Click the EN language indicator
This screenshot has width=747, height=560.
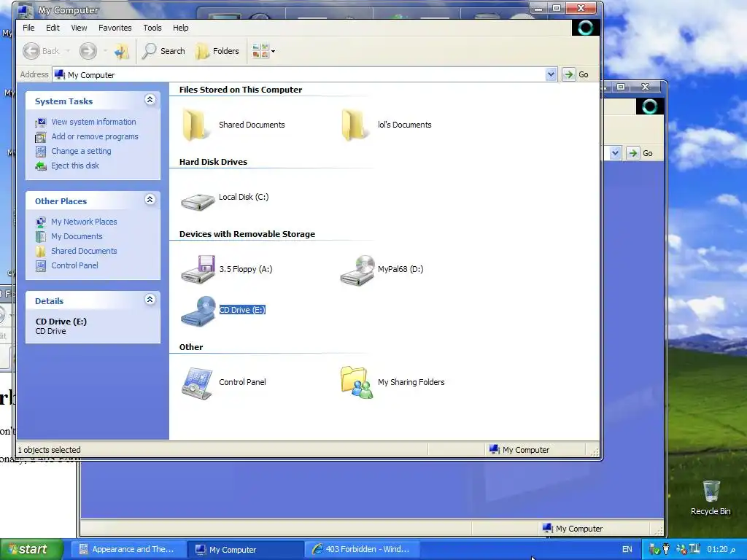click(627, 550)
